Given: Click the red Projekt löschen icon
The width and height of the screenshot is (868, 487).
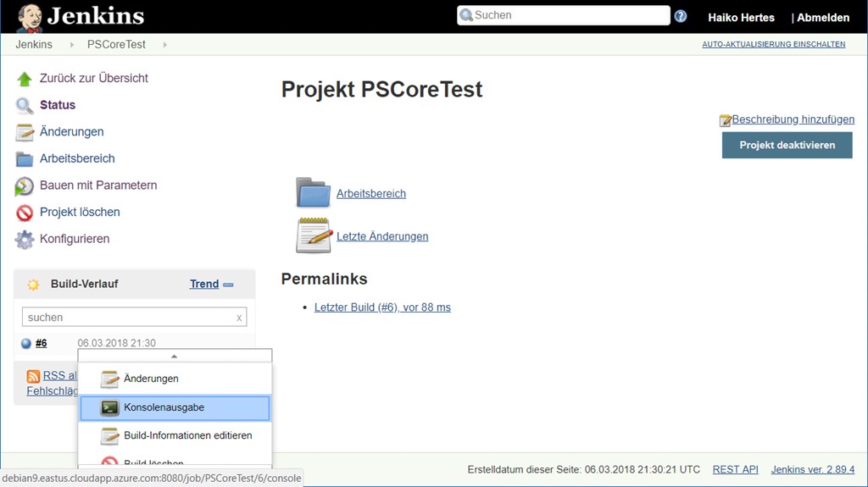Looking at the screenshot, I should point(25,213).
